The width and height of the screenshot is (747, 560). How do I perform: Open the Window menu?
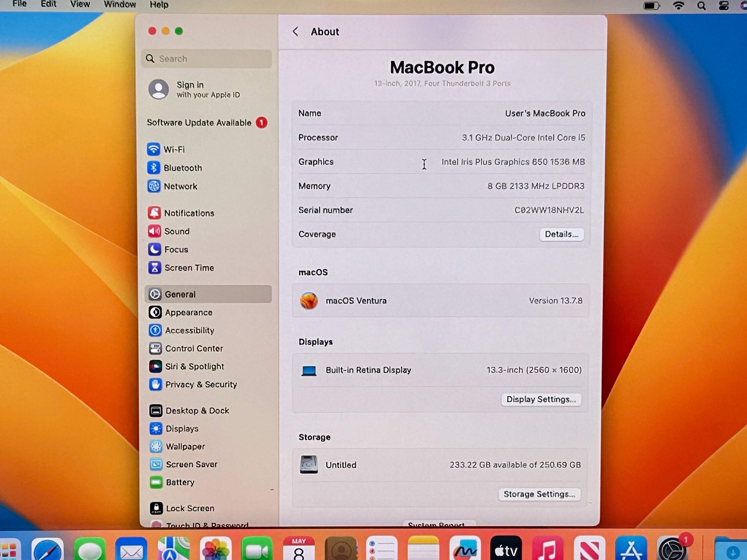pos(120,4)
